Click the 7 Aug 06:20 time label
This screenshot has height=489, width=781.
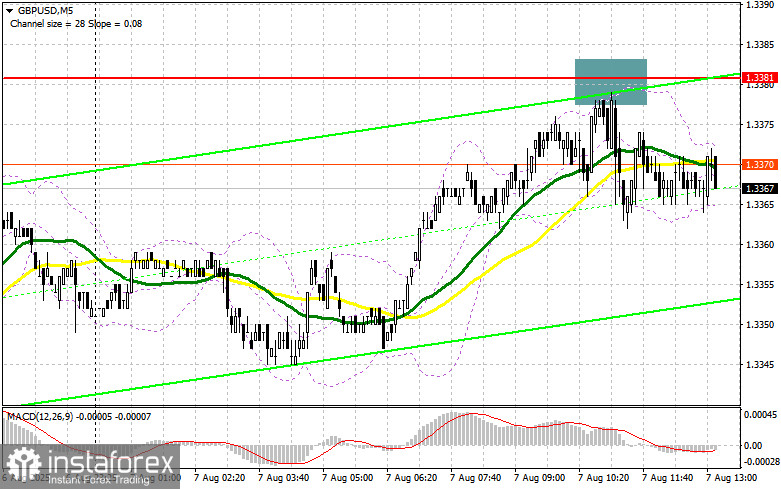pos(411,478)
